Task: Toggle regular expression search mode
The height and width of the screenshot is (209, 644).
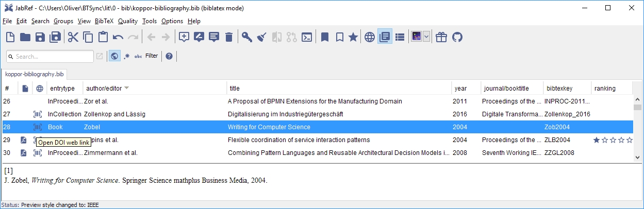Action: (x=127, y=56)
